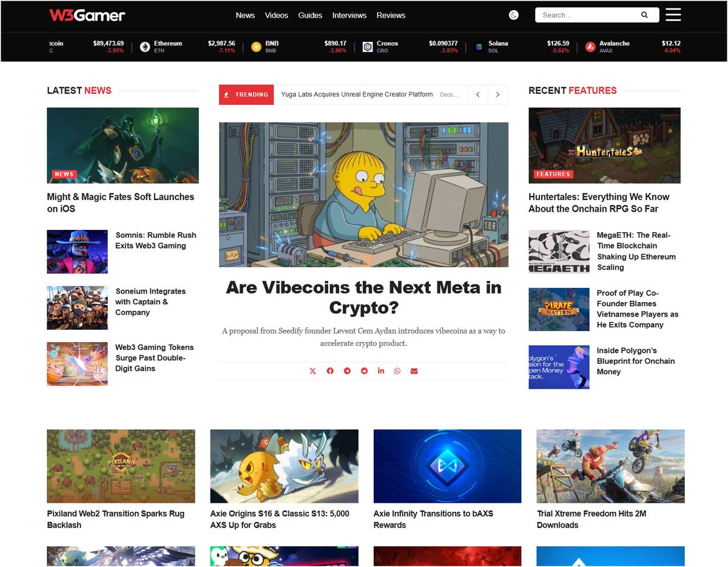Image resolution: width=728 pixels, height=567 pixels.
Task: Click the Solana coin icon
Action: (x=479, y=47)
